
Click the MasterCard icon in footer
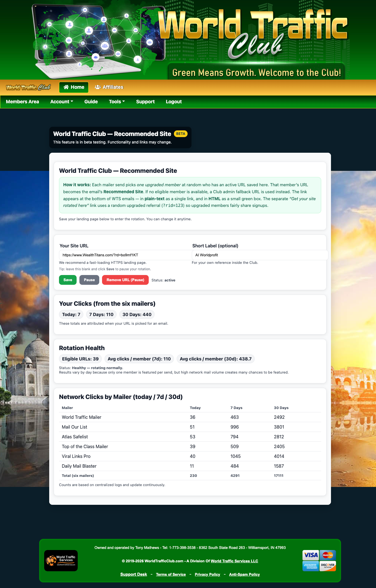click(x=328, y=555)
